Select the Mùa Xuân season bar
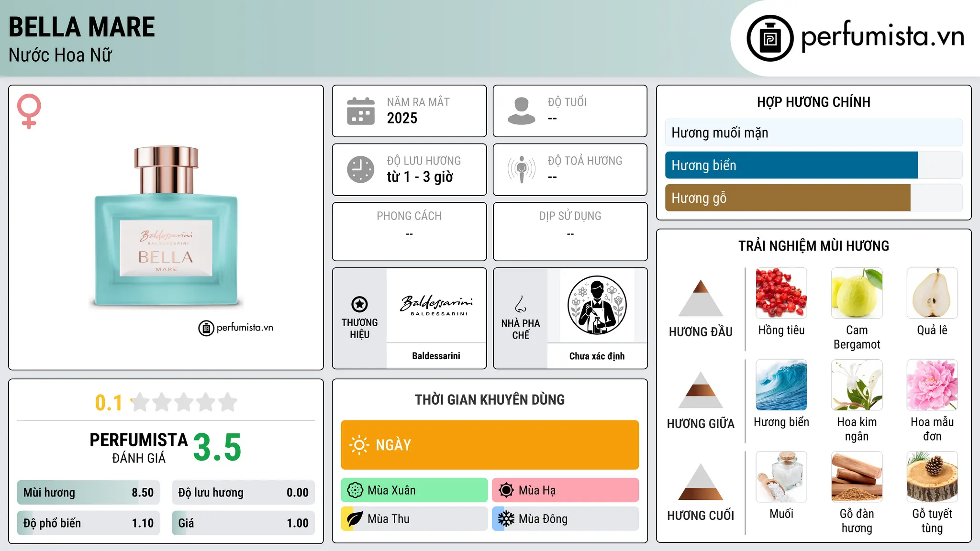This screenshot has height=551, width=980. point(414,490)
